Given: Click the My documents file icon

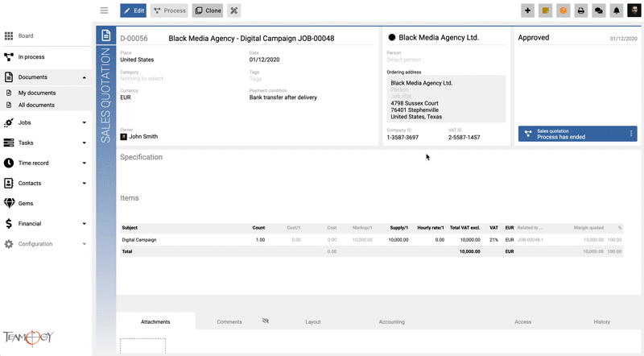Looking at the screenshot, I should 9,93.
